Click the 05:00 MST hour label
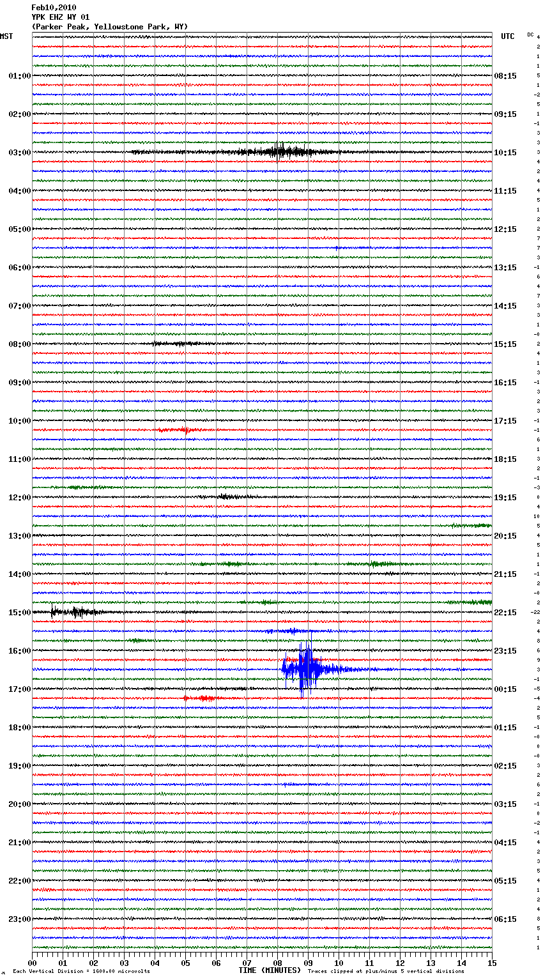Image resolution: width=543 pixels, height=980 pixels. [20, 229]
